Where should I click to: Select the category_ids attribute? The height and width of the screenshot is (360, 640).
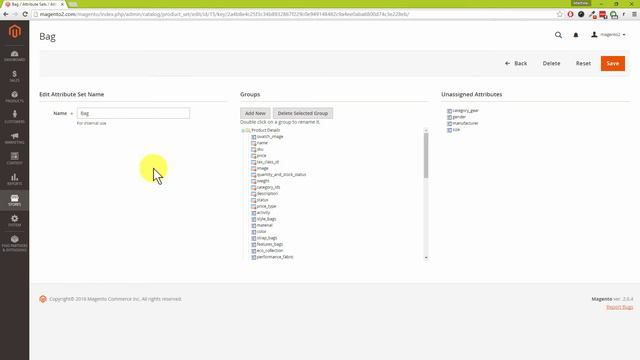point(268,187)
